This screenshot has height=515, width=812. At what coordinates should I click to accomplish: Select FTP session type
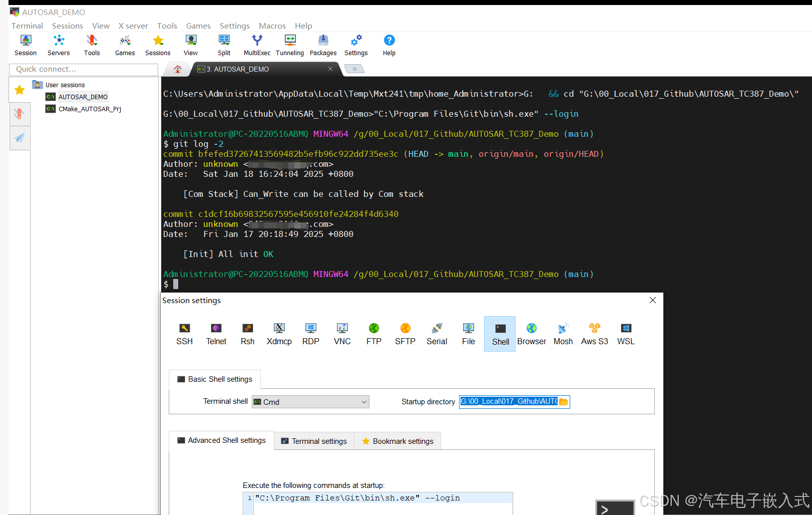tap(374, 334)
